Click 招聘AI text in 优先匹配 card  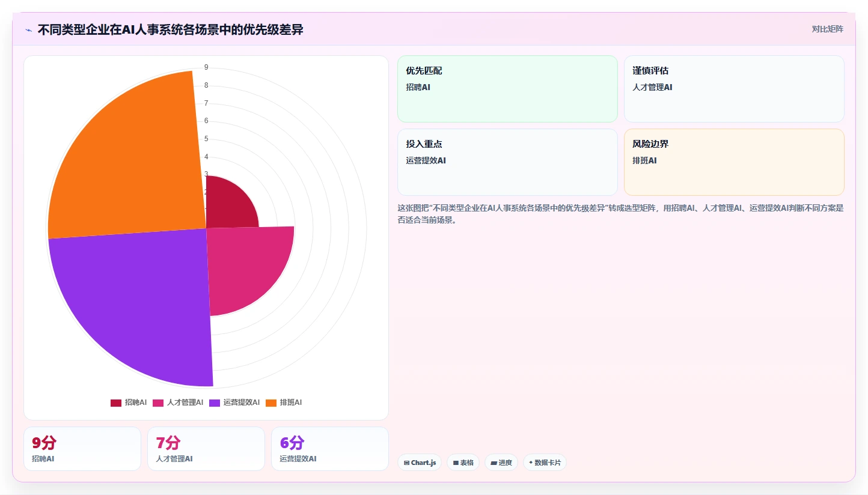coord(418,87)
